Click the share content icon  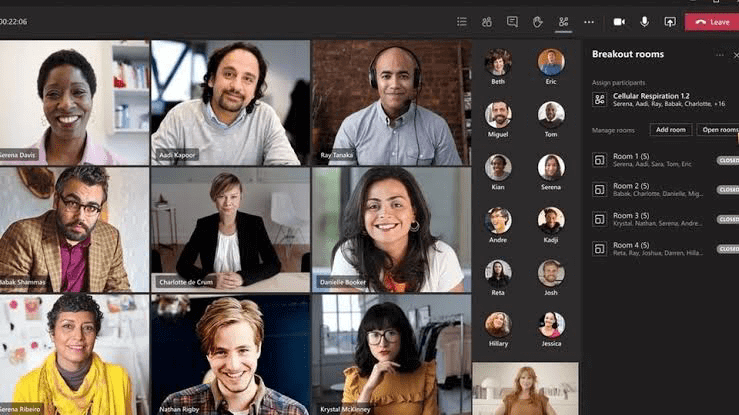tap(669, 21)
